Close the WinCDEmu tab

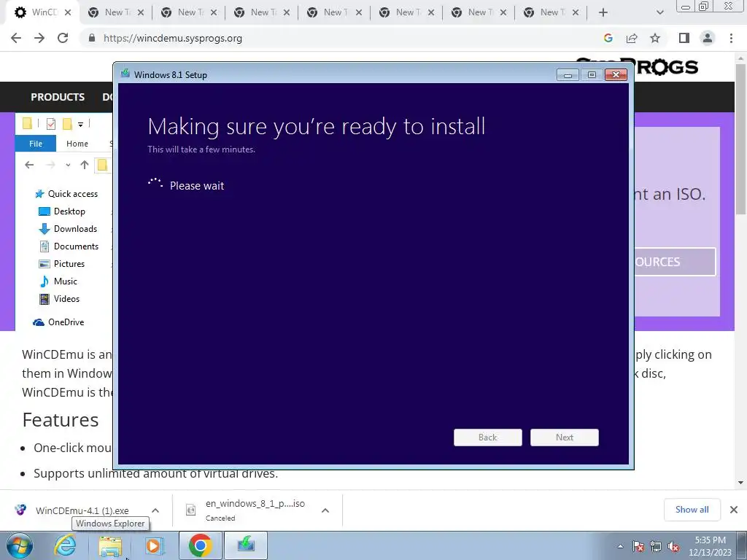click(x=68, y=12)
